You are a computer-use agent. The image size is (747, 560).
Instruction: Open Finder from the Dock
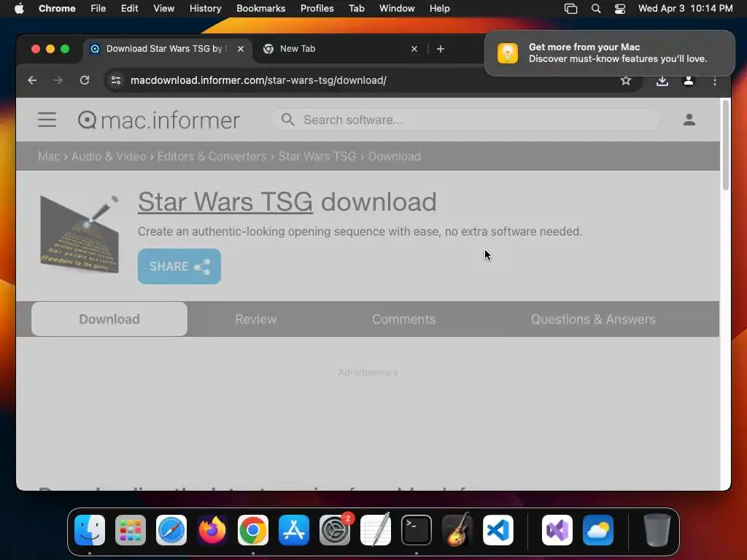coord(90,530)
